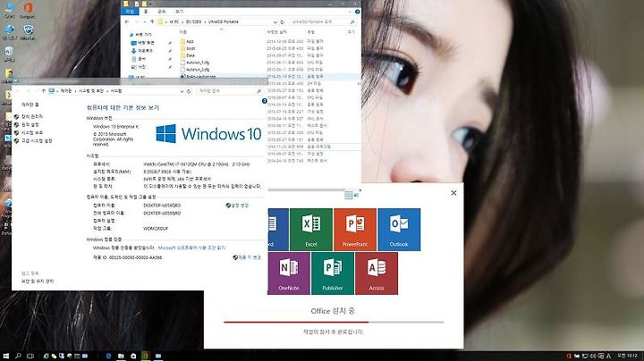
Task: Click Control Panel Home link in System window
Action: click(x=30, y=105)
